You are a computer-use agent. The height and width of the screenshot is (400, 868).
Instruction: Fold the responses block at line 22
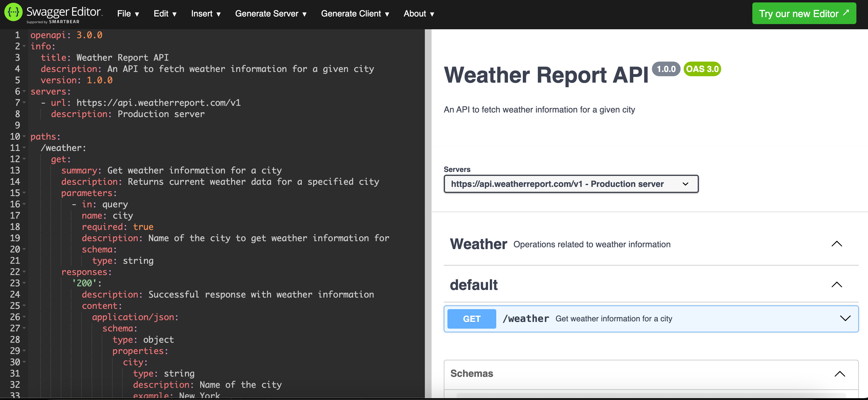coord(24,272)
